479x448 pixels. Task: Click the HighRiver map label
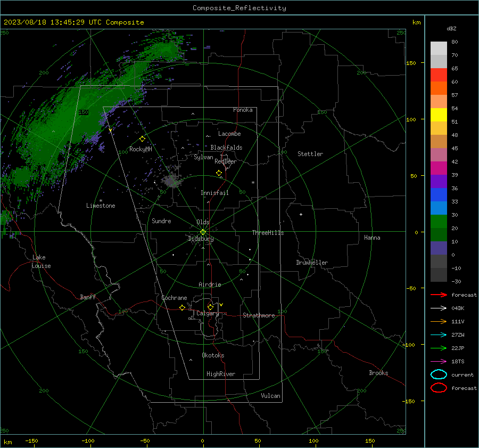221,374
